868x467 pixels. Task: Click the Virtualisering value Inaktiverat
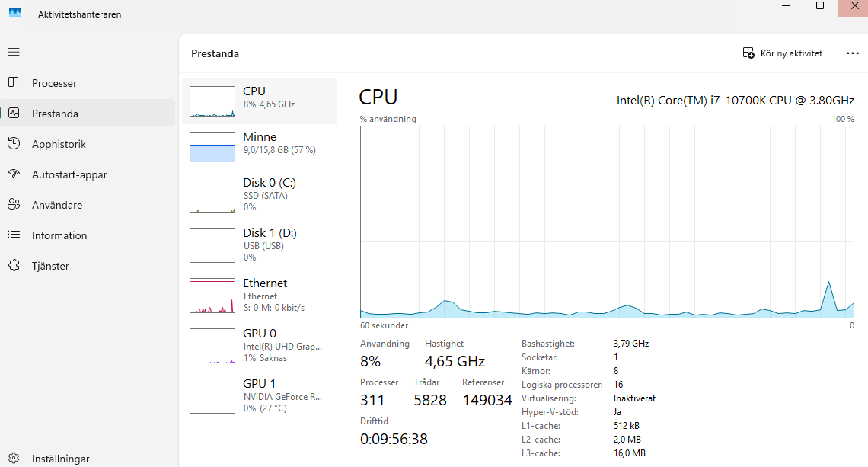(x=634, y=398)
